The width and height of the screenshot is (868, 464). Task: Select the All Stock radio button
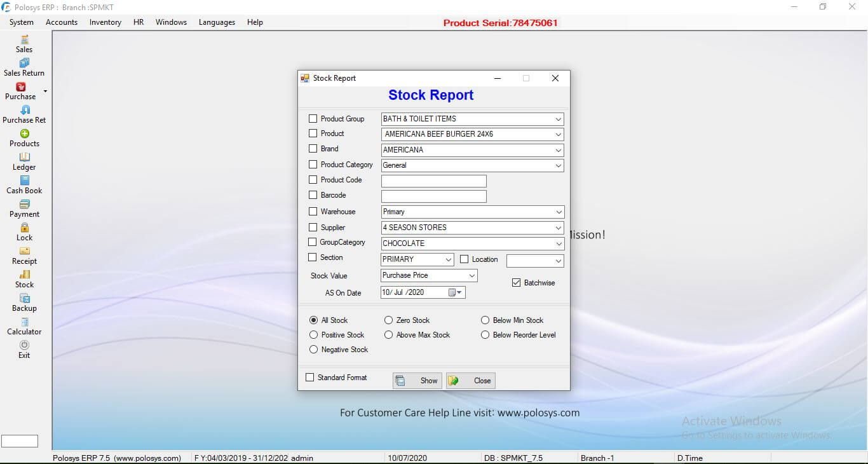click(x=313, y=320)
